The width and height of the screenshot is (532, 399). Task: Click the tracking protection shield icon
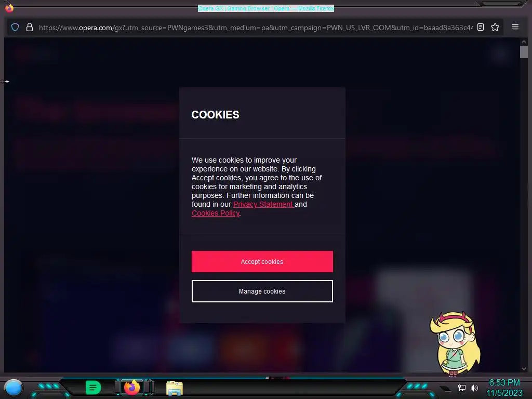tap(15, 27)
